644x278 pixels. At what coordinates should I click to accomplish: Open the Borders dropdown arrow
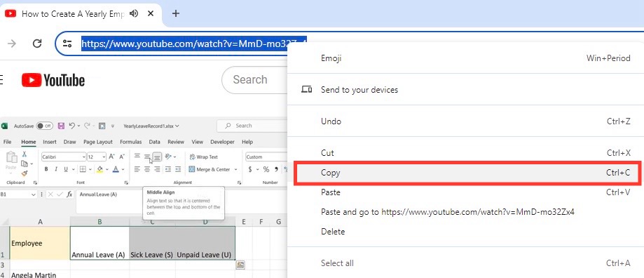(90, 169)
